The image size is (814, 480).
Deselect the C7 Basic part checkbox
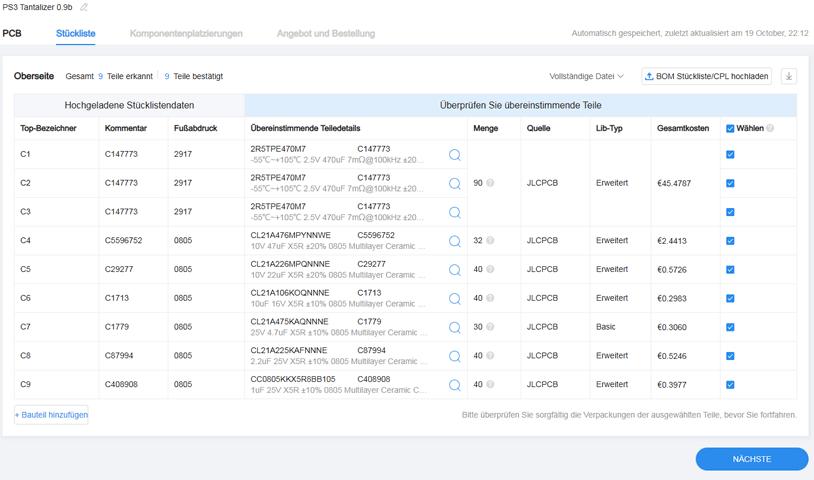pyautogui.click(x=730, y=327)
